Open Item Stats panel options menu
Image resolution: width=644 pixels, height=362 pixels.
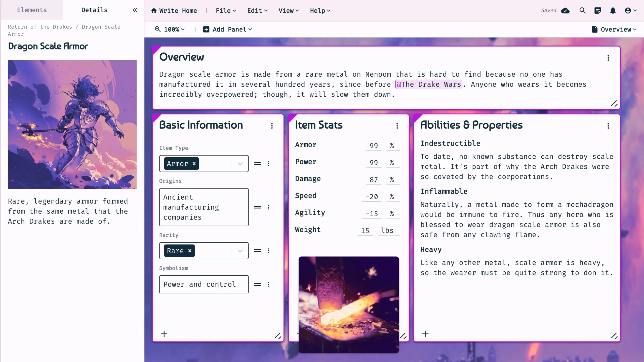(397, 126)
